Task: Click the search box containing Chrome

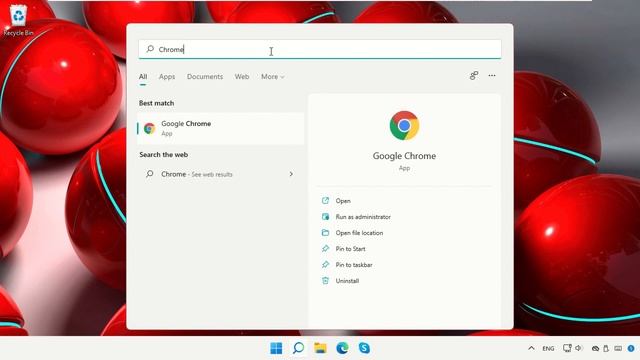Action: (x=320, y=49)
